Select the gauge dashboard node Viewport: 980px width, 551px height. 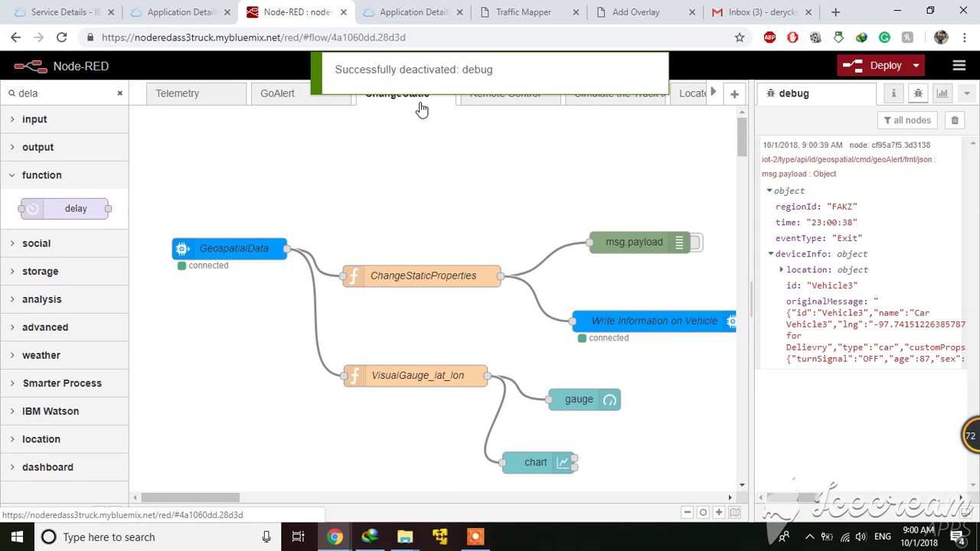585,399
